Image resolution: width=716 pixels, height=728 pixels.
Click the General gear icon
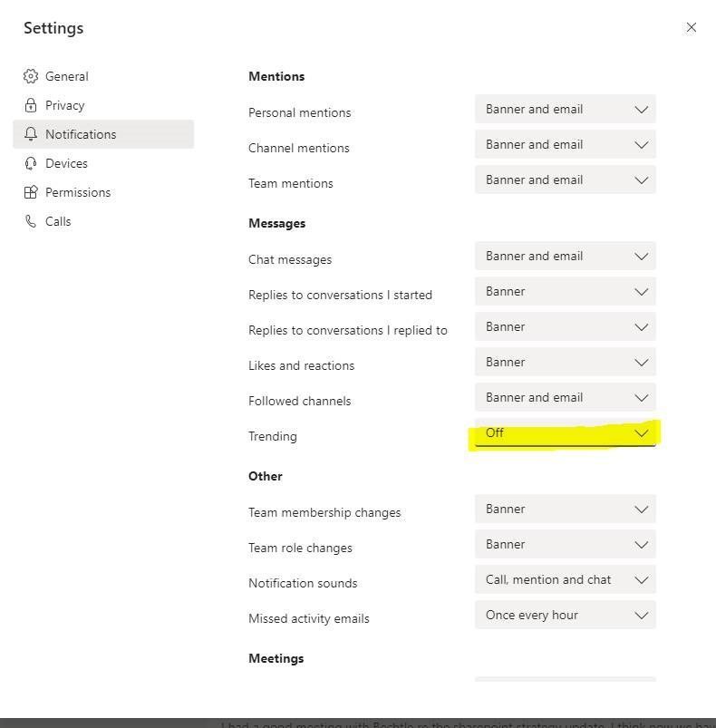click(x=31, y=76)
